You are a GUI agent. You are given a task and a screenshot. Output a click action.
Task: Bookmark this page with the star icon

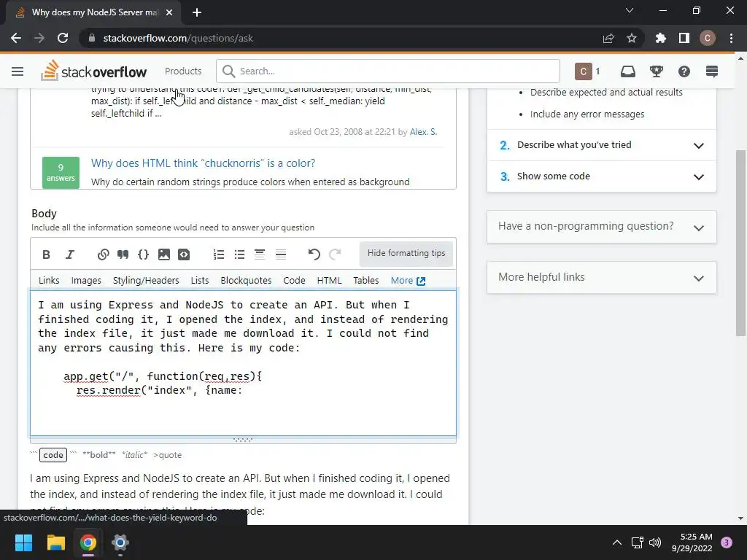pyautogui.click(x=632, y=38)
